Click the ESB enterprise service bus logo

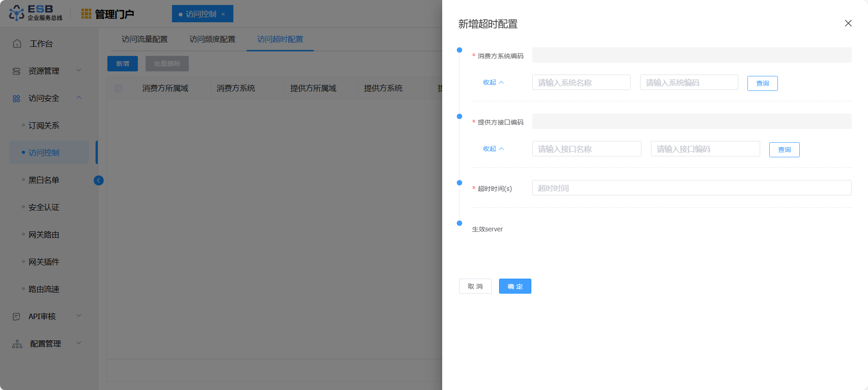click(35, 13)
